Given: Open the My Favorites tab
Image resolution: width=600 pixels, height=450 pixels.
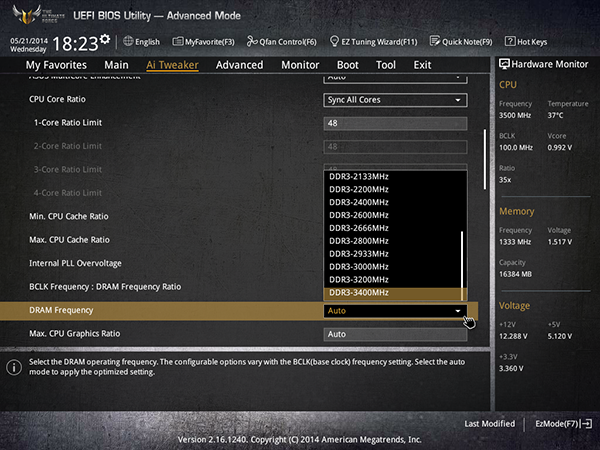Looking at the screenshot, I should click(56, 65).
